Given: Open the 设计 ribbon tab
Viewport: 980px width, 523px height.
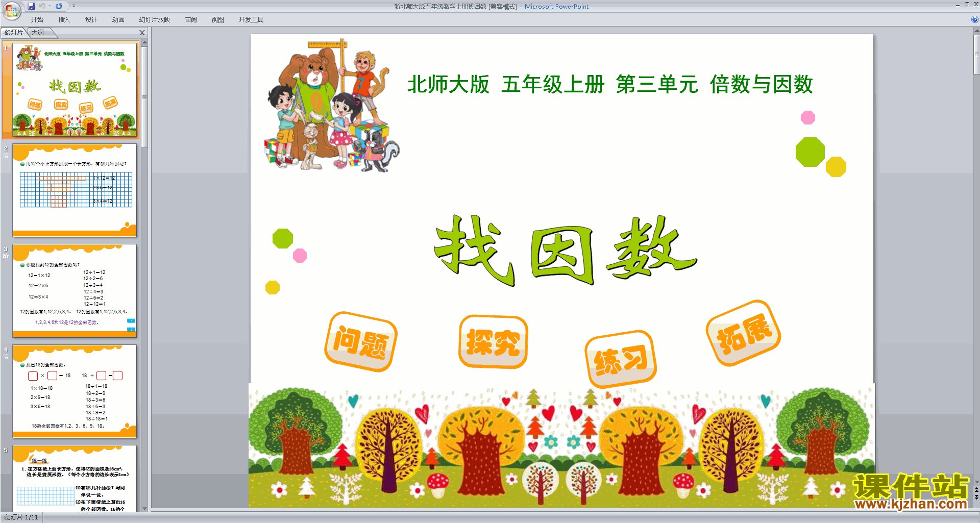Looking at the screenshot, I should (91, 20).
